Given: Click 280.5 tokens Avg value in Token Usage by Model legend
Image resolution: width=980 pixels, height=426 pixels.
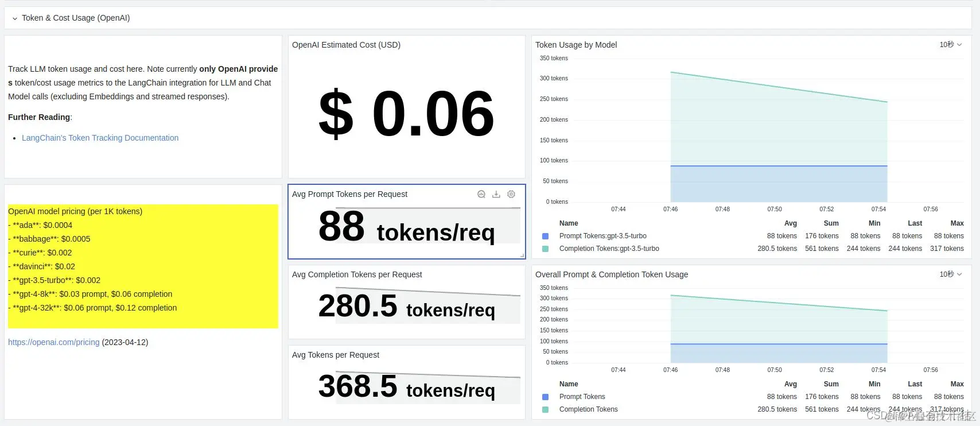Looking at the screenshot, I should [x=777, y=249].
